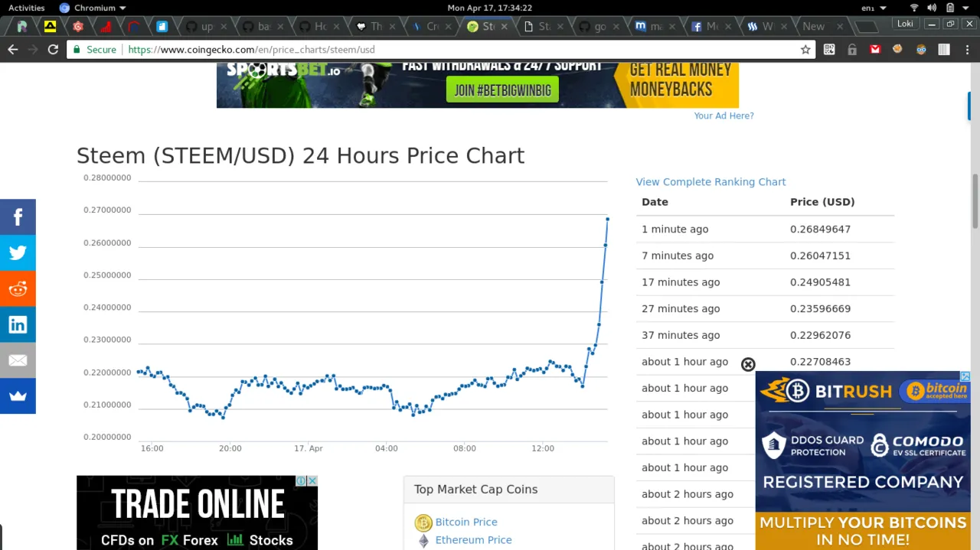
Task: Reload the CoinGecko page
Action: pos(53,49)
